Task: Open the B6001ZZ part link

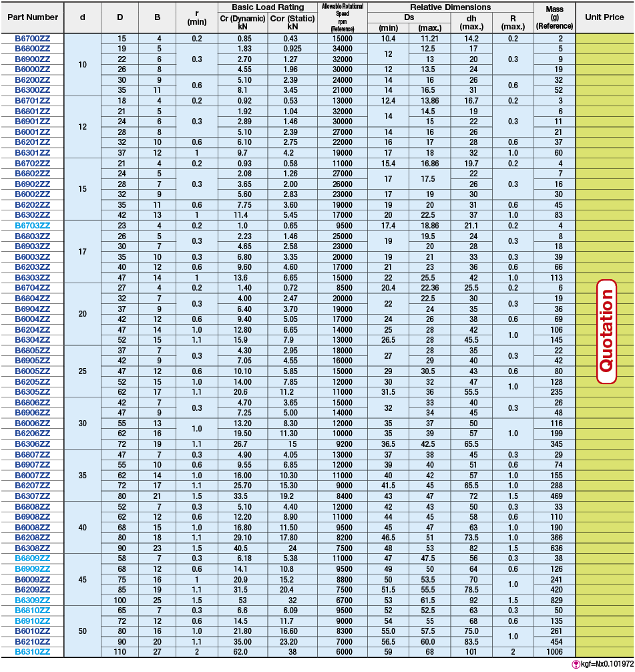Action: tap(33, 132)
